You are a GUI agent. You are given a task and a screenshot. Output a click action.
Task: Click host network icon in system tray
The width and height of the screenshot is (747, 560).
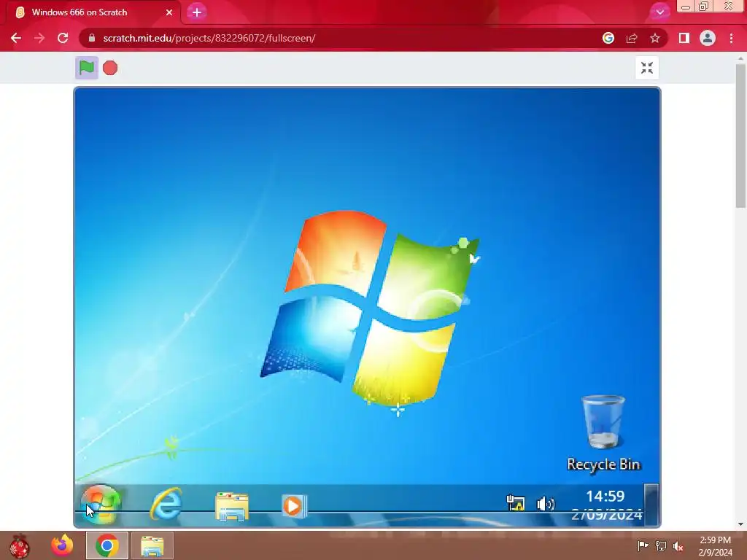tap(661, 545)
